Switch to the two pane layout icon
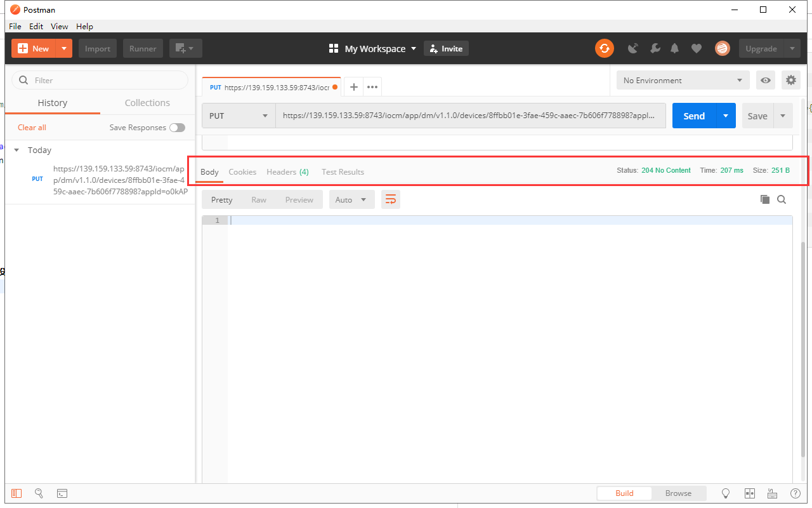 (x=749, y=493)
